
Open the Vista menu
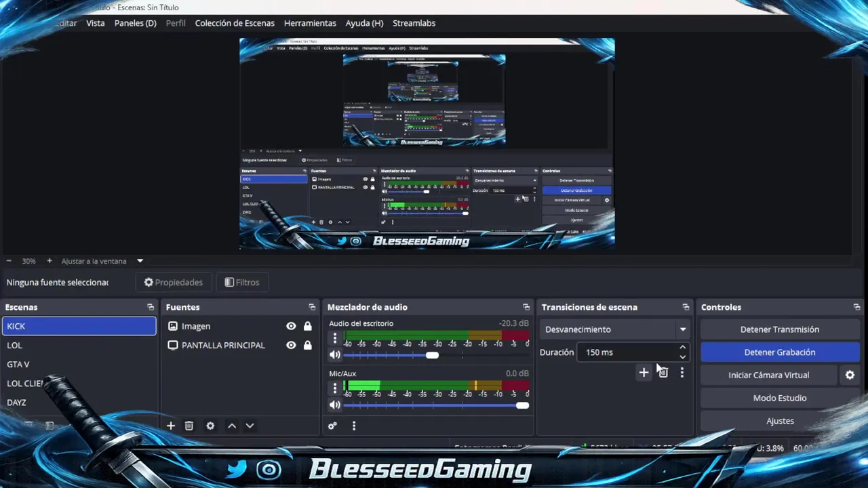pos(96,23)
